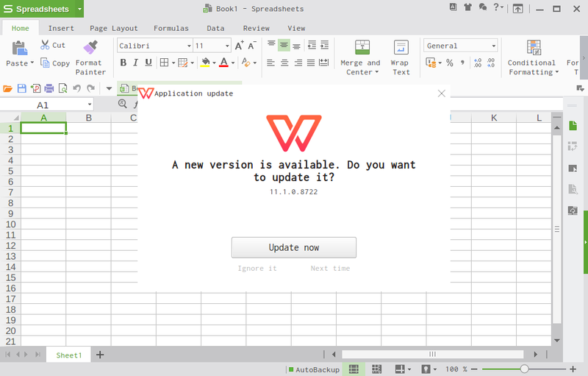Click Wrap Text icon
This screenshot has height=376, width=588.
[x=401, y=48]
